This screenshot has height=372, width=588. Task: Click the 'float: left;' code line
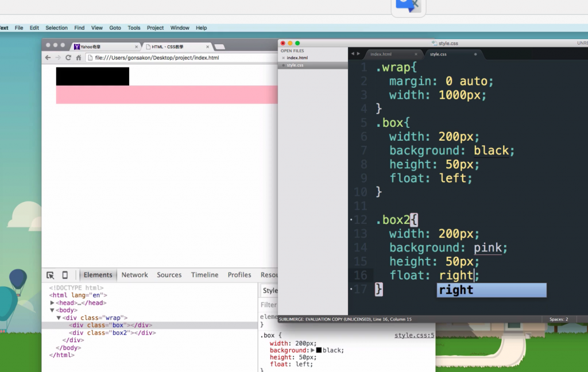(x=431, y=178)
